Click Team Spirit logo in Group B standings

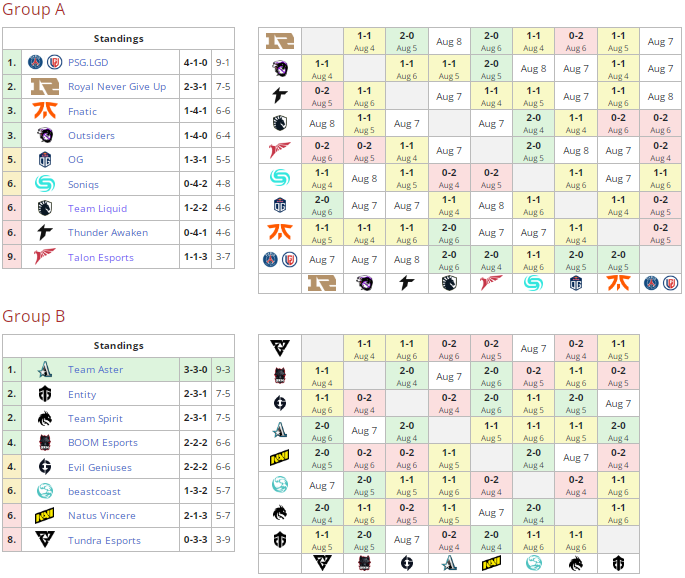click(x=44, y=418)
